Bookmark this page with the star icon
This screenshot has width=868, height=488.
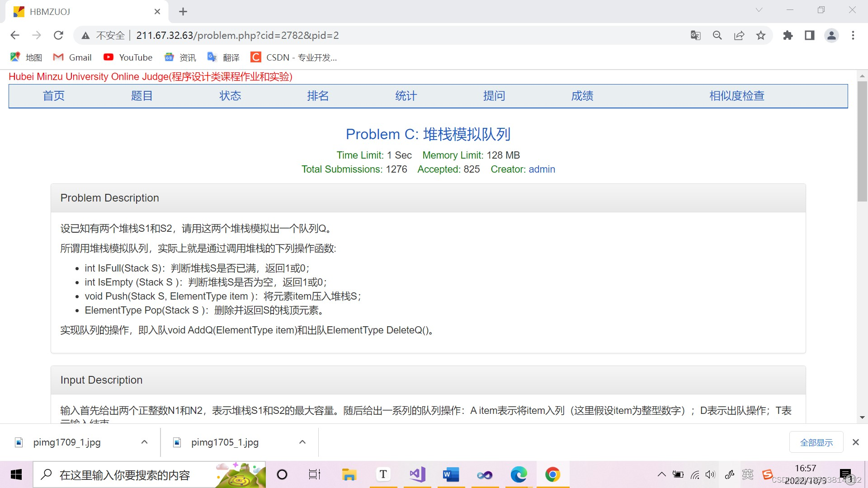[761, 35]
